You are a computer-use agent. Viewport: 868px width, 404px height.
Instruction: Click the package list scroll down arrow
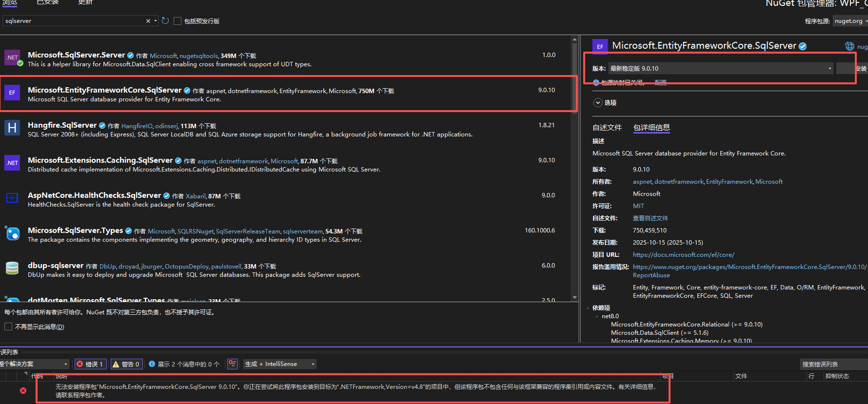574,297
